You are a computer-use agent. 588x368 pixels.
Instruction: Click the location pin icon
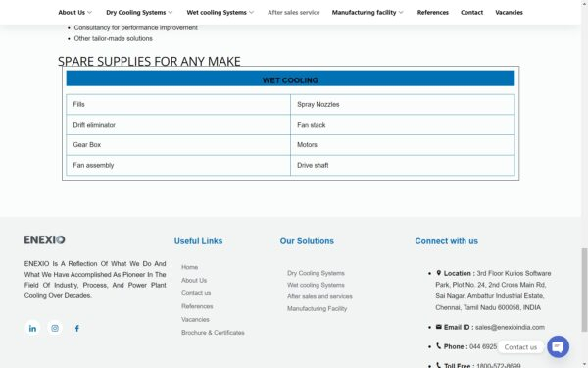(438, 273)
